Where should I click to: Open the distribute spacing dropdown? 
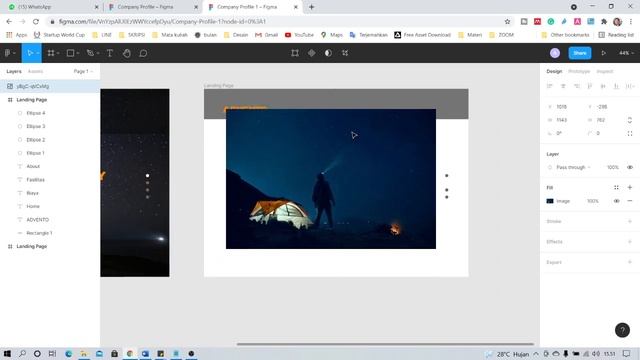point(630,86)
